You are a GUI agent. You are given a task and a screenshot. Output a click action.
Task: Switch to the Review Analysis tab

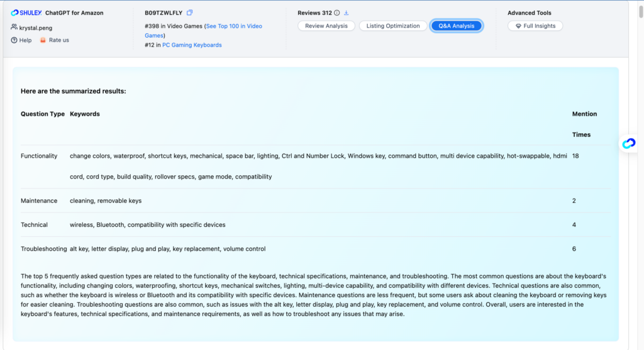pyautogui.click(x=326, y=26)
